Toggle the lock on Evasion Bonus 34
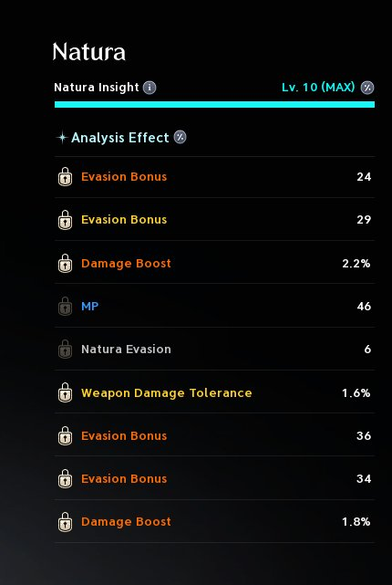This screenshot has width=392, height=585. coord(66,478)
